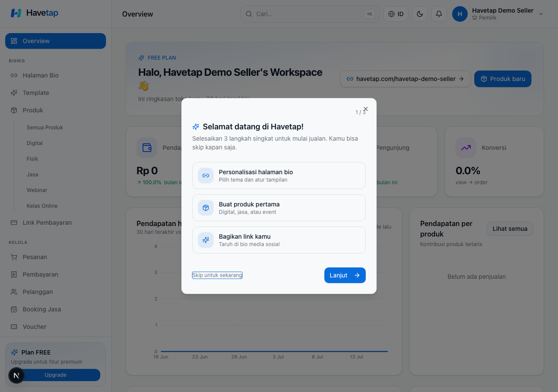Click the 0.0% conversion value

click(x=468, y=170)
